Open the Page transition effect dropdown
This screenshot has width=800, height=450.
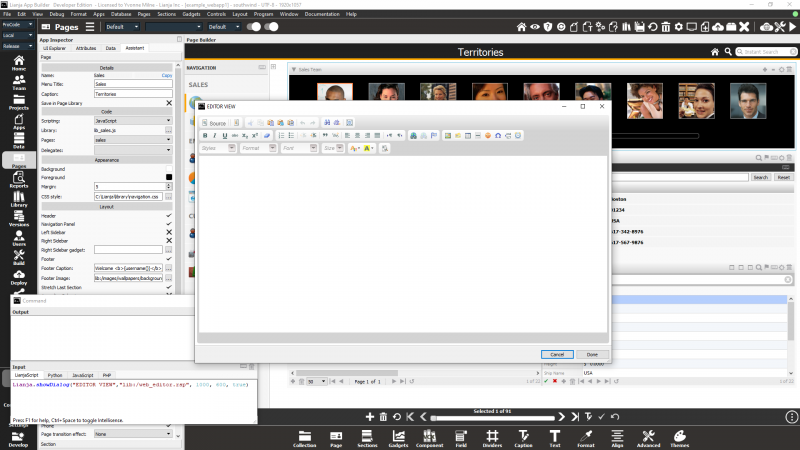(133, 434)
